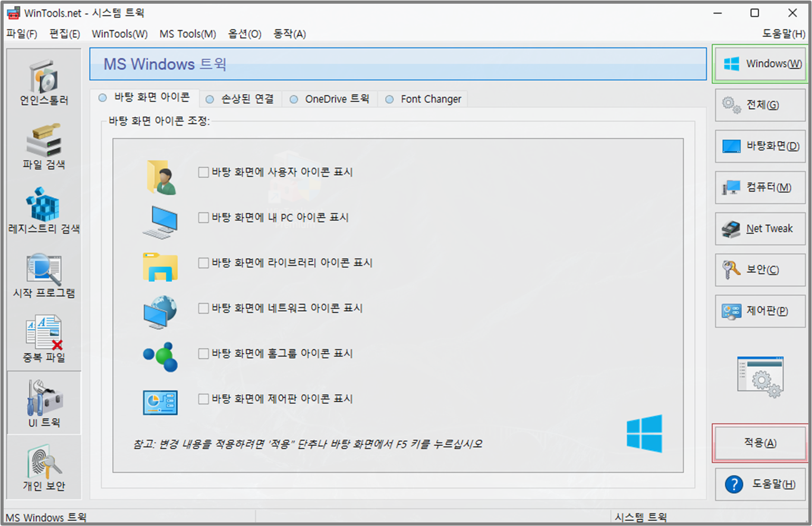Tick 바탕 화면에 제어판 아이콘 표시 checkbox
Viewport: 812px width, 526px height.
click(x=204, y=399)
